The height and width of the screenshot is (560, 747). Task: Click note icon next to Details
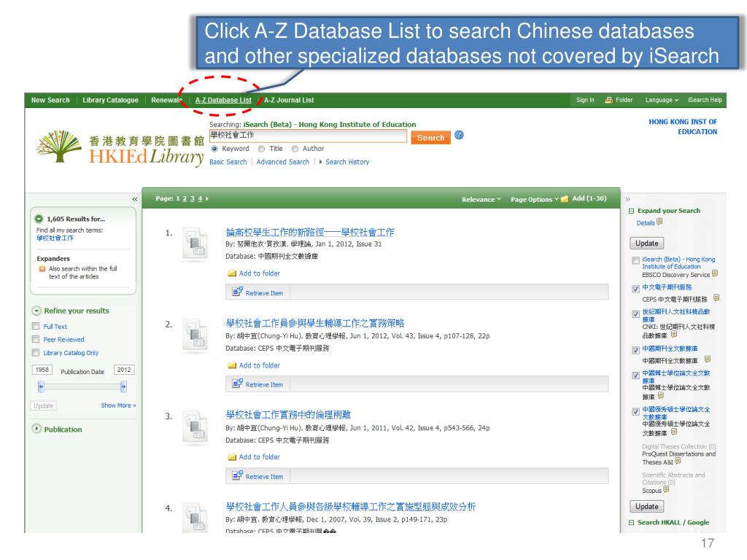[659, 222]
